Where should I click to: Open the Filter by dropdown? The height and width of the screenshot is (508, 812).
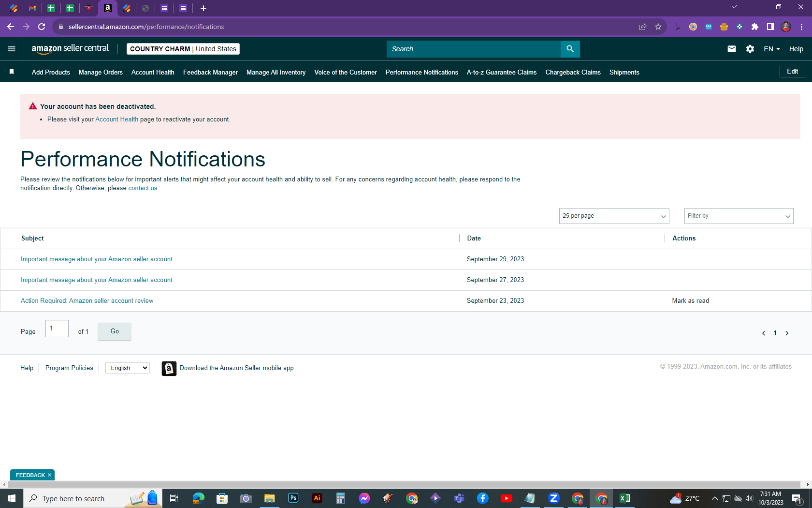tap(739, 216)
